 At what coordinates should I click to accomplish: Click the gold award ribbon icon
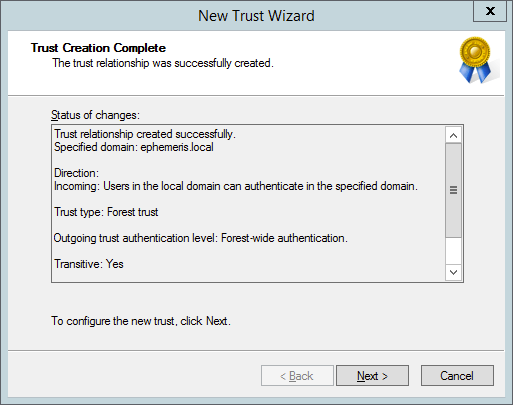tap(476, 60)
